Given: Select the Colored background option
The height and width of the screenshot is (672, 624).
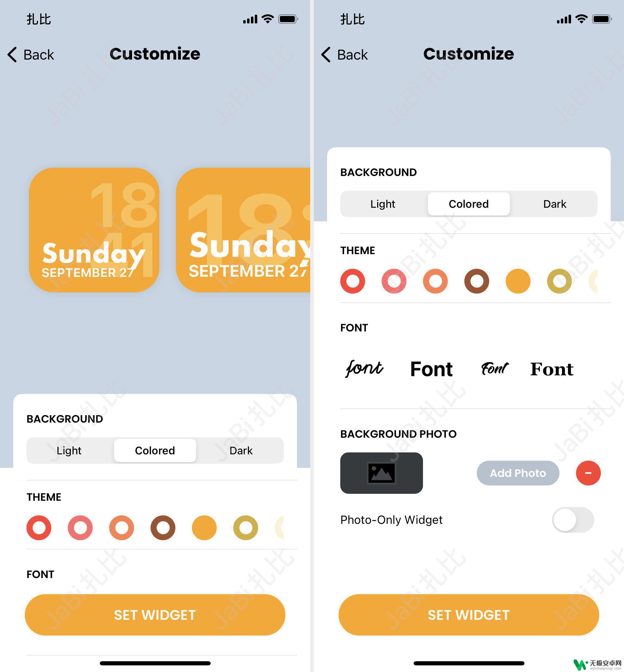Looking at the screenshot, I should click(156, 451).
